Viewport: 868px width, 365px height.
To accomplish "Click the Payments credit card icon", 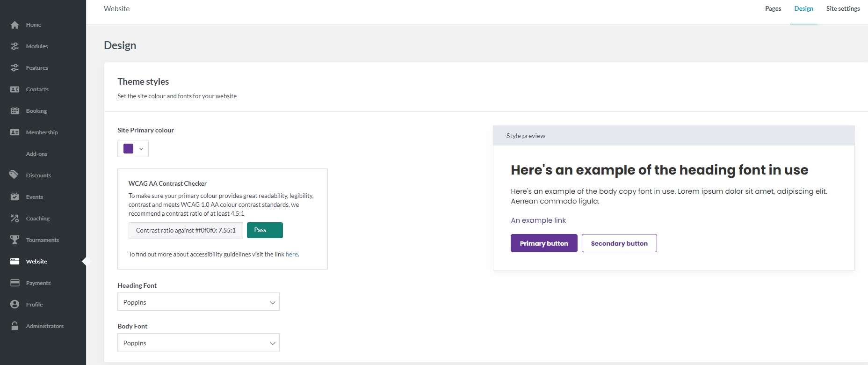I will click(x=15, y=283).
